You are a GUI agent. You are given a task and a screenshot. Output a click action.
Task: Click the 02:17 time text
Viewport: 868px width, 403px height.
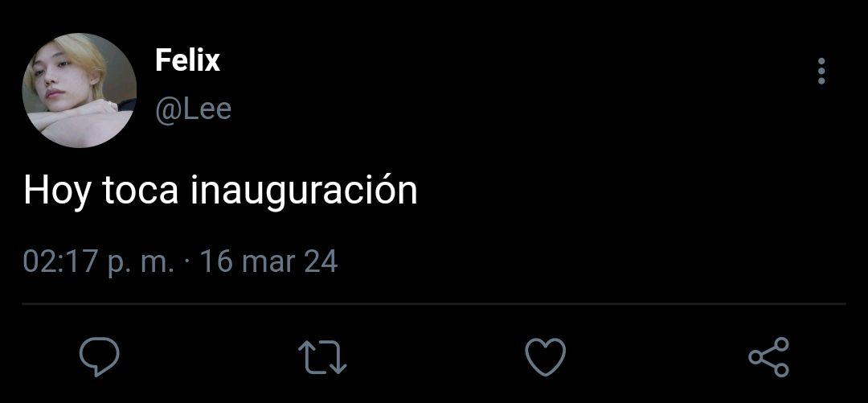click(59, 261)
